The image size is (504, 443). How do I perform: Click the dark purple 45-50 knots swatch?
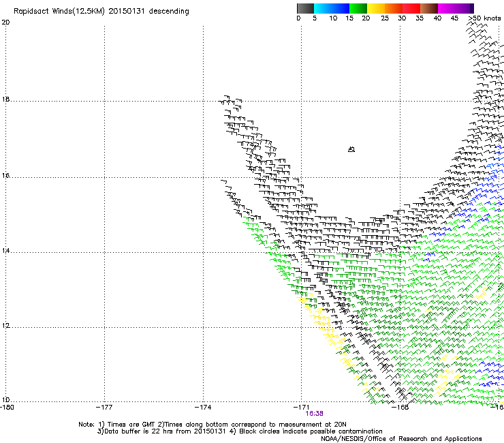464,8
